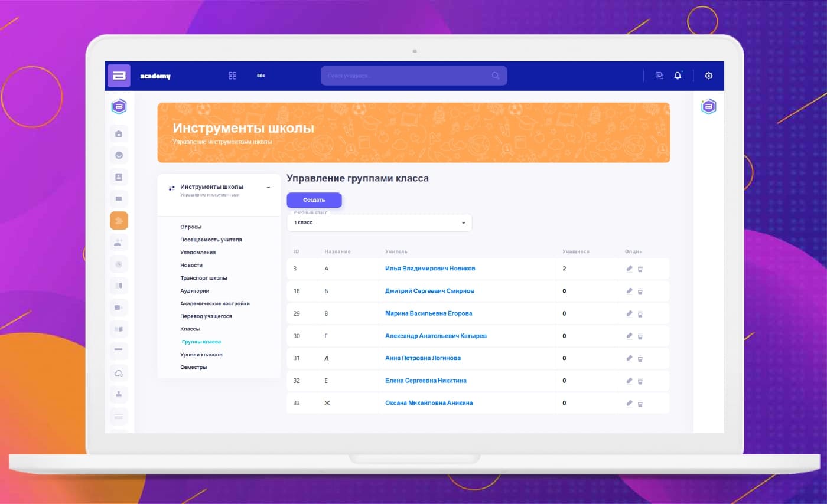This screenshot has height=504, width=827.
Task: Go to Академические настройки
Action: [x=214, y=303]
